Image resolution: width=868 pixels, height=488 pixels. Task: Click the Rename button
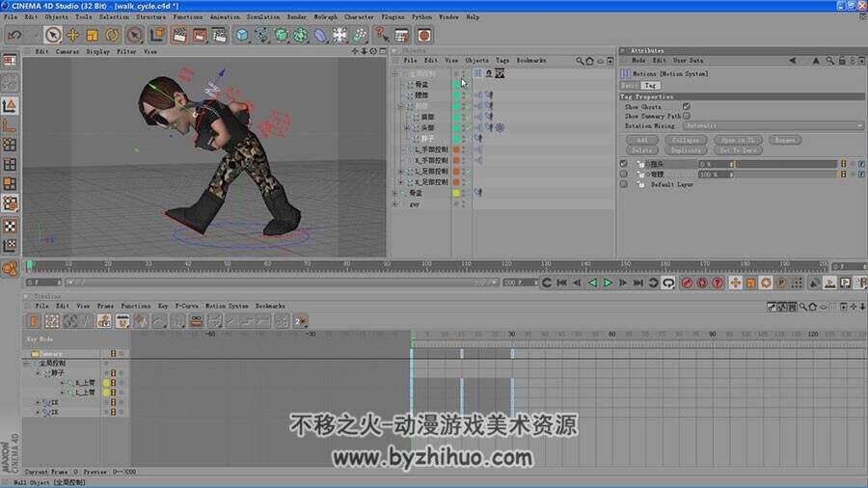coord(785,140)
